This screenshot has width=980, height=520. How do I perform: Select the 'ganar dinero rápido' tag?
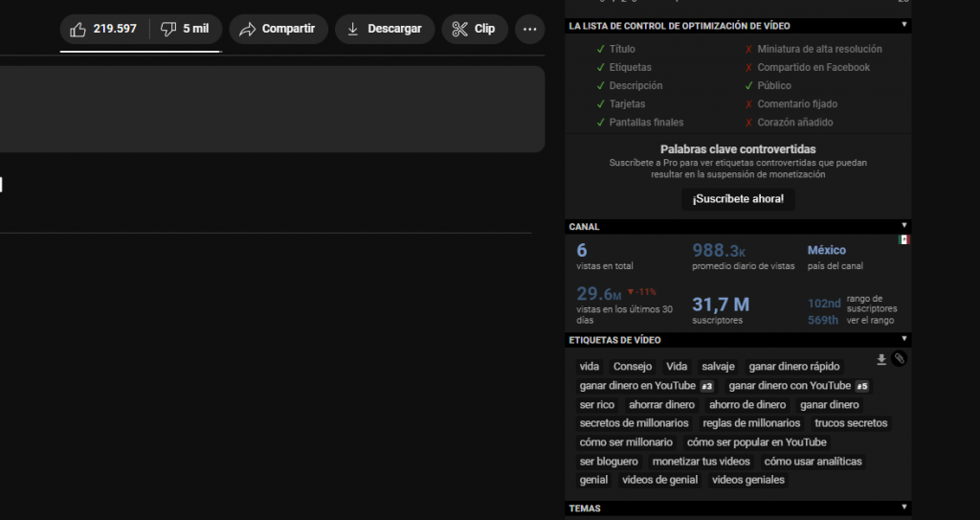click(x=793, y=367)
